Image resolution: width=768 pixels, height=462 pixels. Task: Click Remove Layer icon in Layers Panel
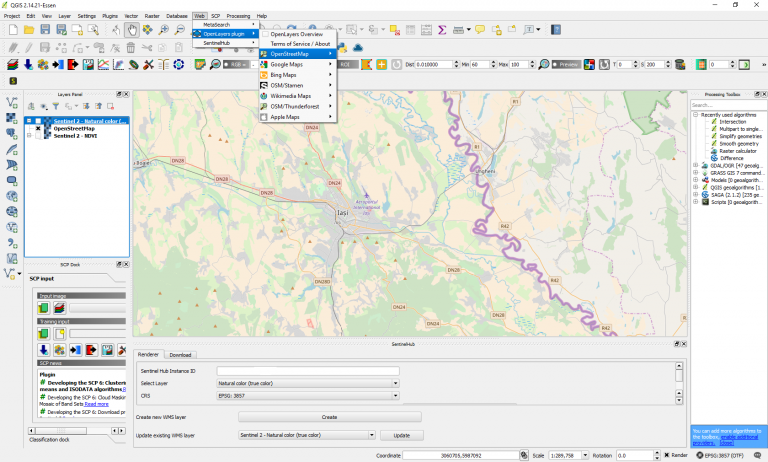(111, 106)
